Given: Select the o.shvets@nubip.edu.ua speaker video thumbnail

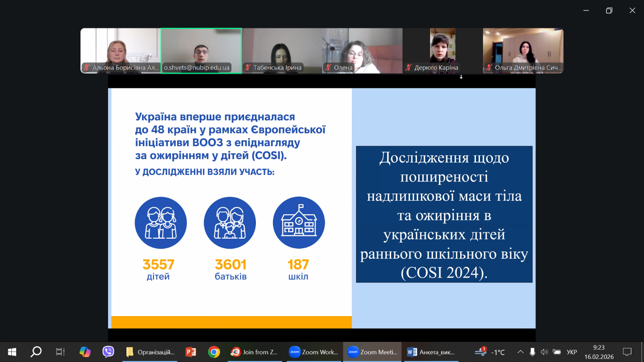Looking at the screenshot, I should click(x=201, y=51).
